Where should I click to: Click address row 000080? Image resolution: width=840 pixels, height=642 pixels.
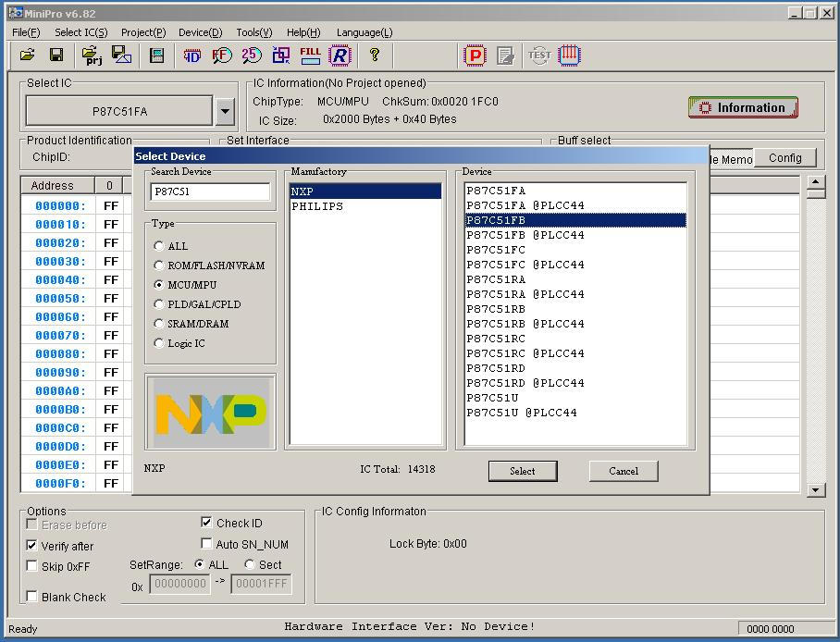(60, 353)
